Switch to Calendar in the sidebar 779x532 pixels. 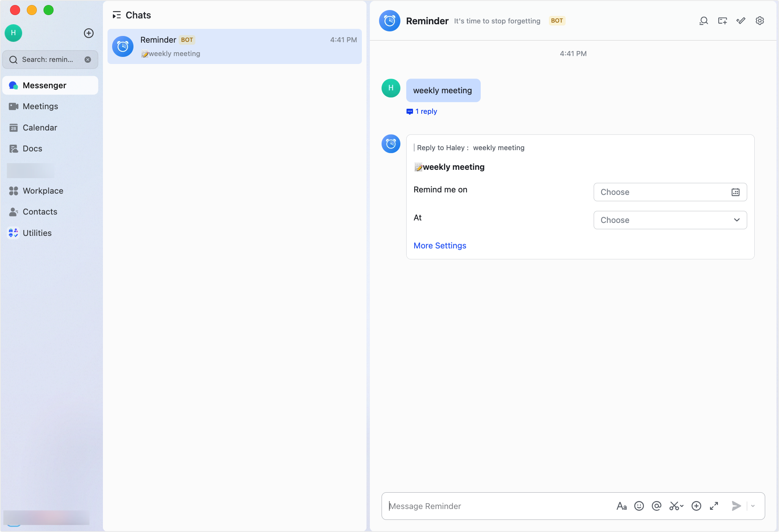pyautogui.click(x=40, y=128)
